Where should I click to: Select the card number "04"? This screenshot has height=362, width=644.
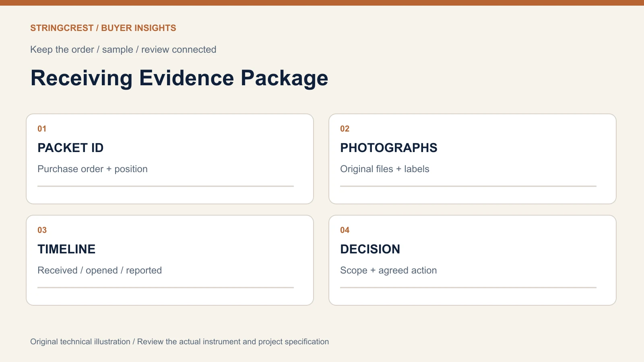[345, 230]
